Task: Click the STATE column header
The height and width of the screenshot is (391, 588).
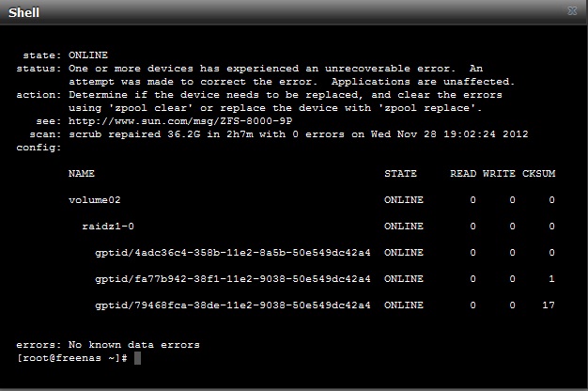Action: [x=400, y=173]
